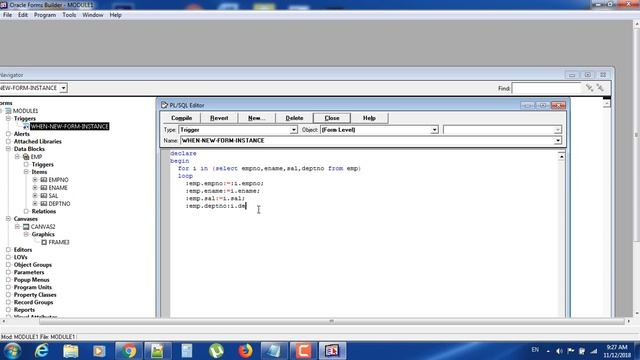Collapse the MODULE1 node

tap(1, 111)
